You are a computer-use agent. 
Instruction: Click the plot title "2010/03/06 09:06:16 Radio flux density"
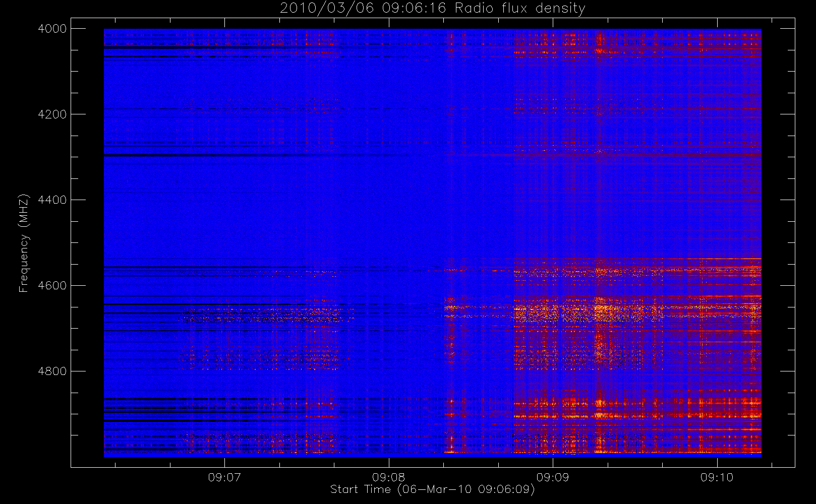click(x=432, y=9)
